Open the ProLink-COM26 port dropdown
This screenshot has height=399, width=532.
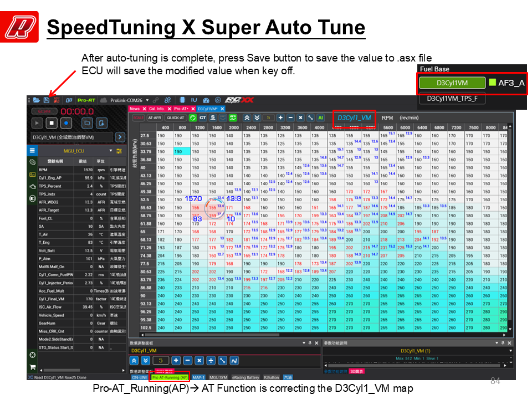tap(147, 100)
